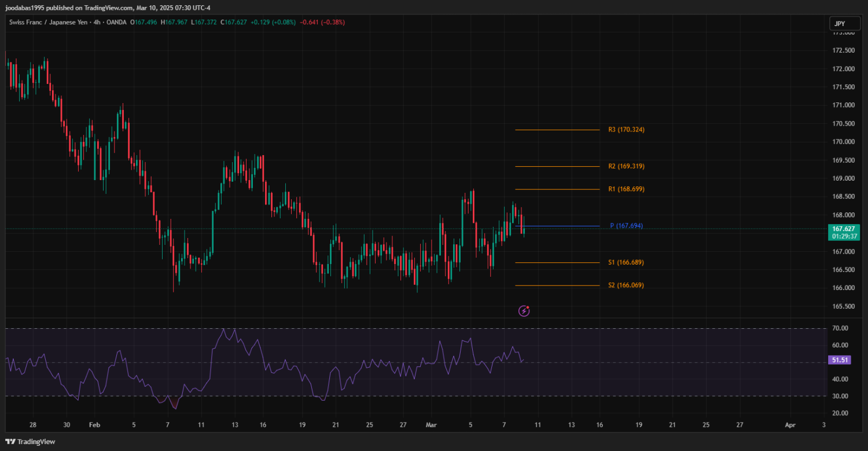Click the RSI 30.00 axis level
The width and height of the screenshot is (868, 451).
tap(840, 396)
